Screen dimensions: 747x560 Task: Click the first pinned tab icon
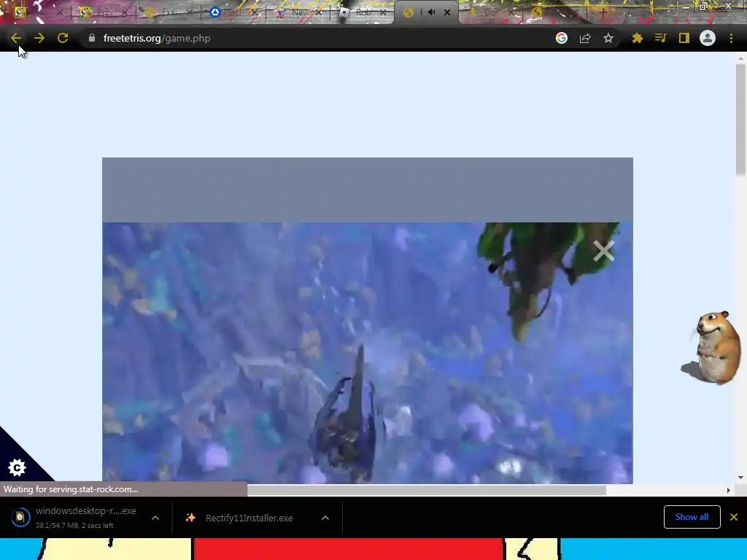[x=20, y=12]
